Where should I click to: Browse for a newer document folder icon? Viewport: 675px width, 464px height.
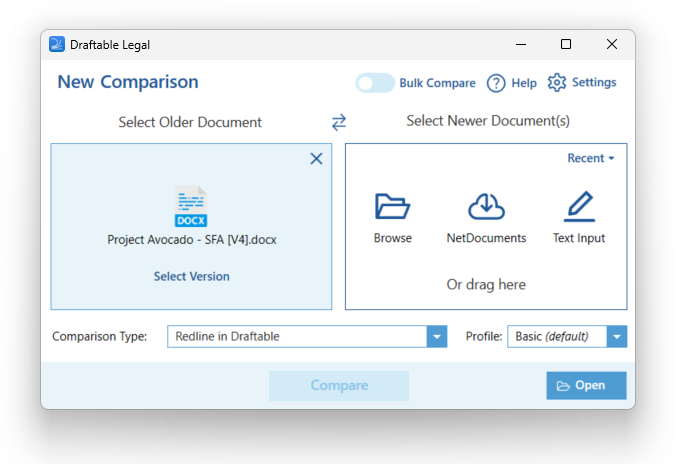tap(392, 206)
